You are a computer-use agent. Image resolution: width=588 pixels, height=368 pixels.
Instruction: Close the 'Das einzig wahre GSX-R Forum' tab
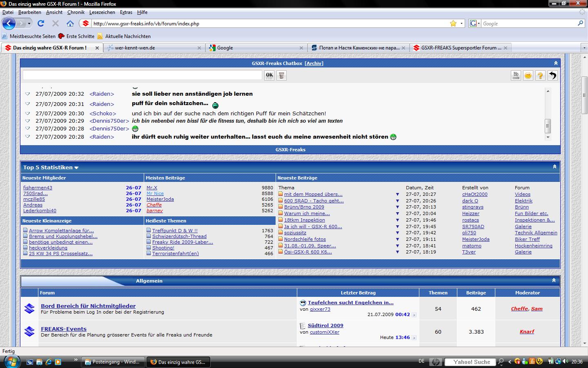pos(97,48)
